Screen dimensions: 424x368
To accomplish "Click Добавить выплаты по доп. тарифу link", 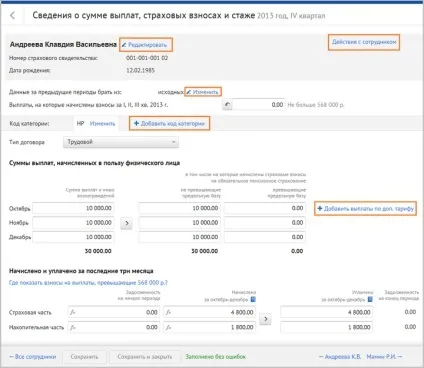I will click(x=365, y=209).
